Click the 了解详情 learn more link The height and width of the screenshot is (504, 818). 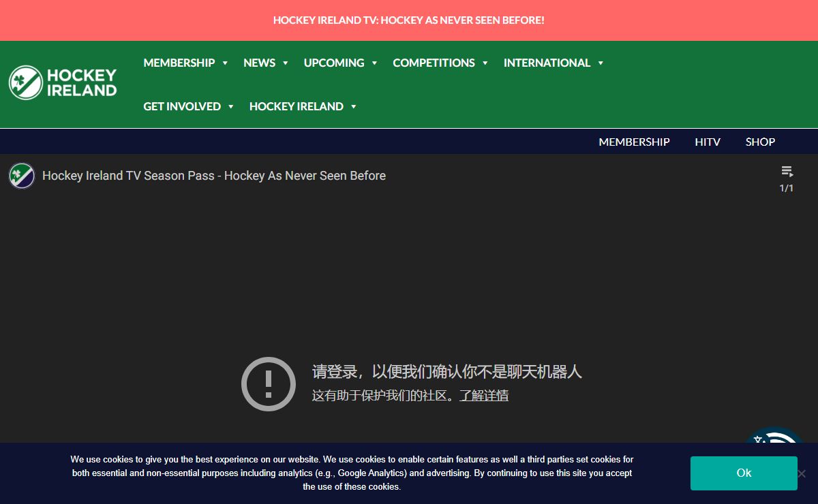pyautogui.click(x=484, y=396)
